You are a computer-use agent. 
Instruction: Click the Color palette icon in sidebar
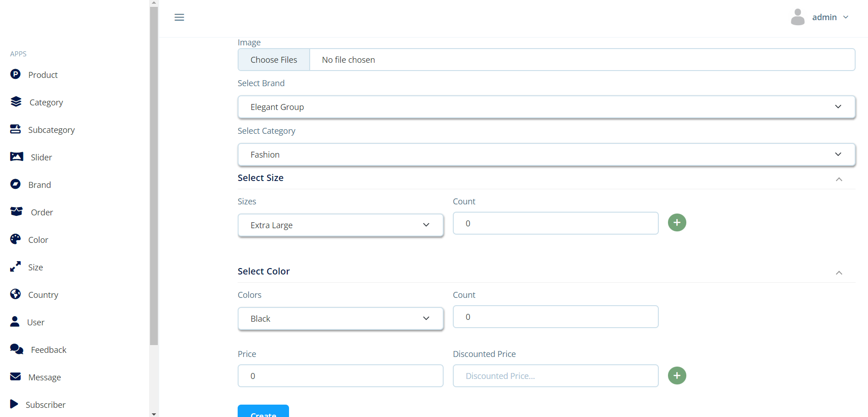click(16, 239)
